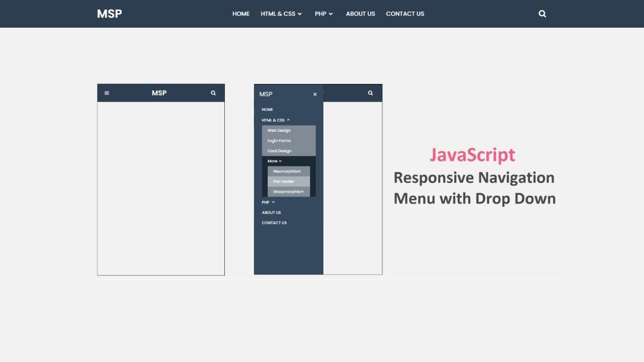Choose Login Forms submenu item
Screen dimensions: 644x362
(x=289, y=141)
